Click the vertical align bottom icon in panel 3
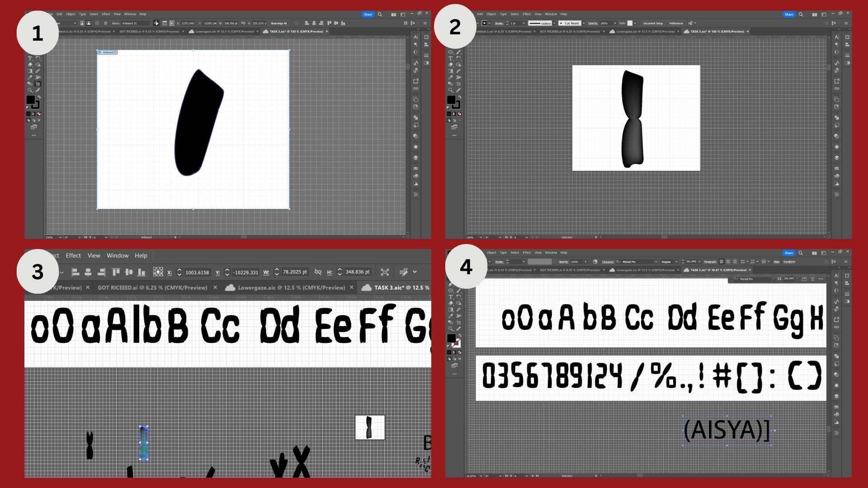The image size is (868, 488). (142, 272)
